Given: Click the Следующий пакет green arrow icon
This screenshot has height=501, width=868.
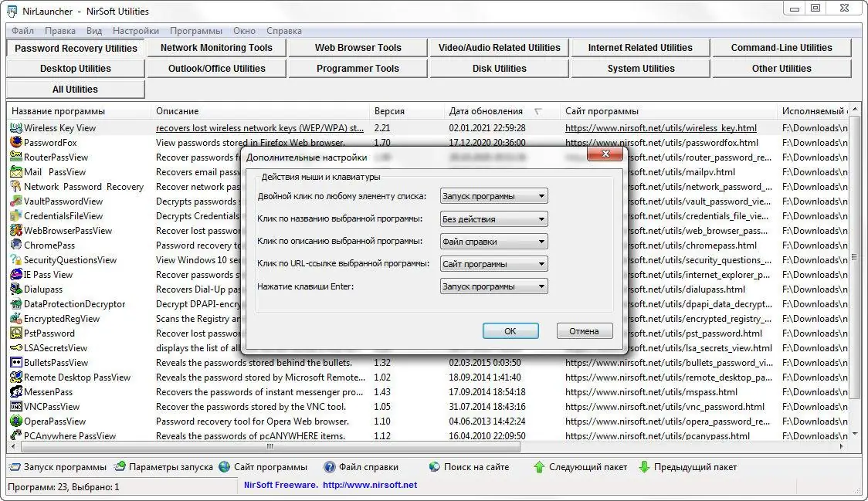Looking at the screenshot, I should 541,466.
